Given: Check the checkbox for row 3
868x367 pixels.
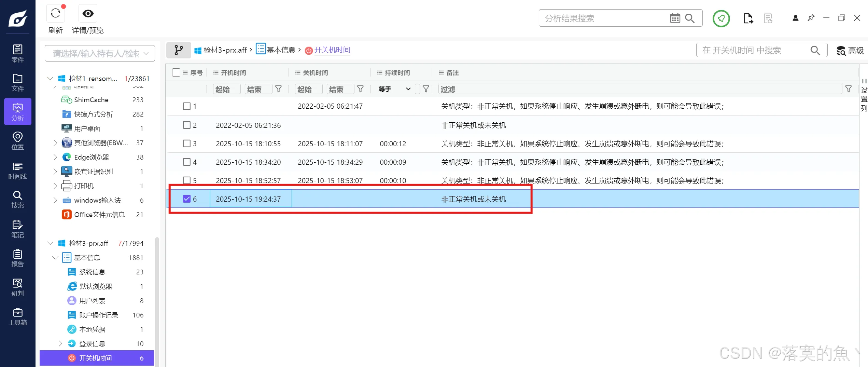Looking at the screenshot, I should (x=187, y=144).
